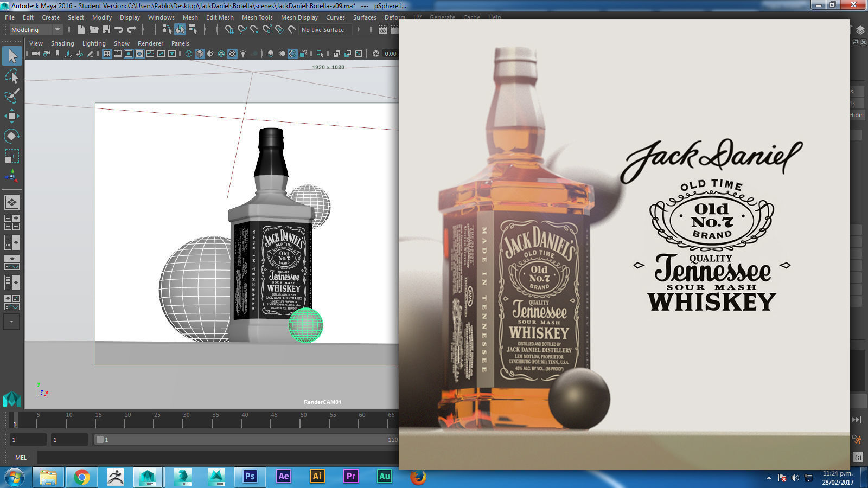Show hidden system tray icons
The image size is (868, 488).
(x=769, y=478)
